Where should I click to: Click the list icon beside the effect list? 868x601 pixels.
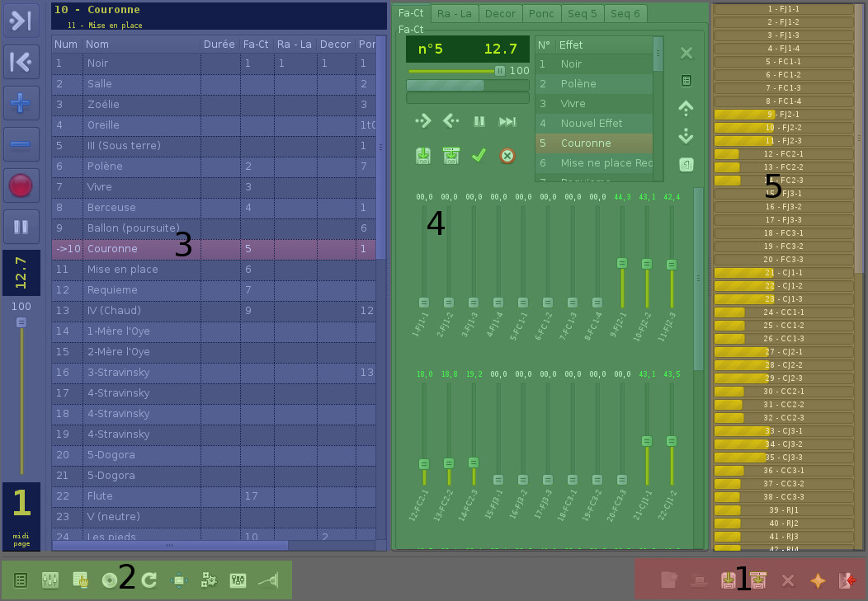pyautogui.click(x=686, y=81)
